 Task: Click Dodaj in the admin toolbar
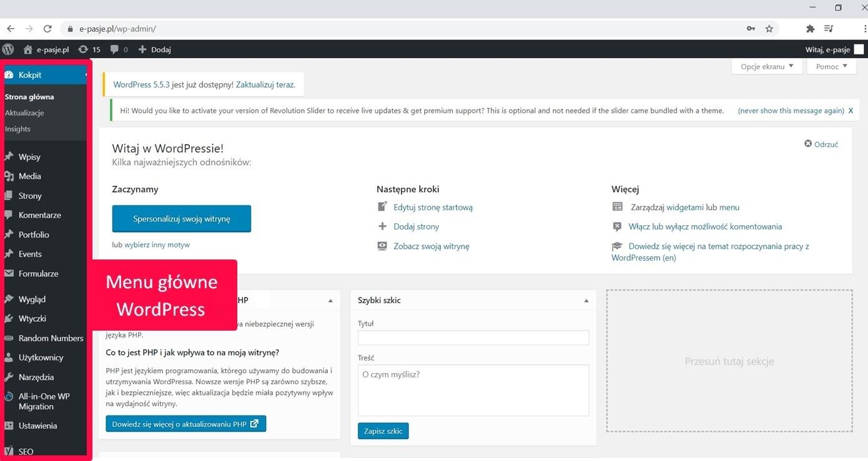point(154,49)
